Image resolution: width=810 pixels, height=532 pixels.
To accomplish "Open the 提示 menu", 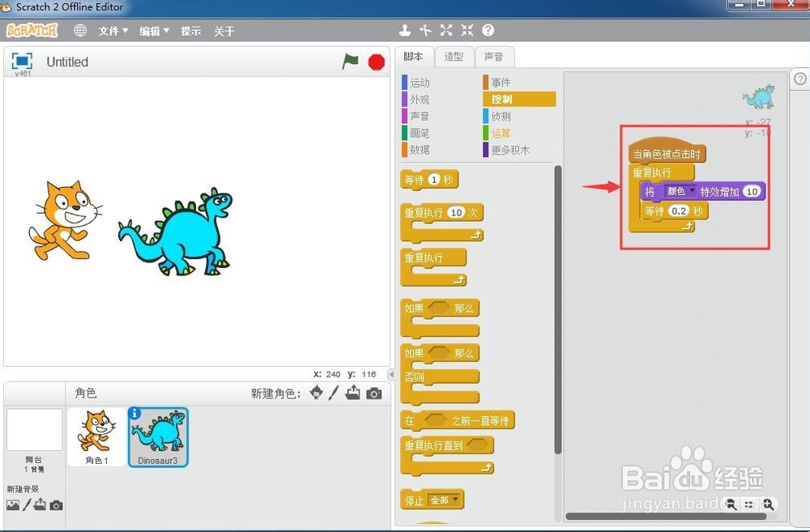I will [x=190, y=31].
